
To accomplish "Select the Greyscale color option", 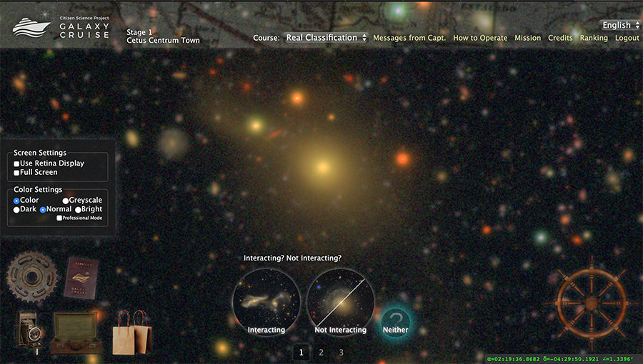I will click(66, 201).
